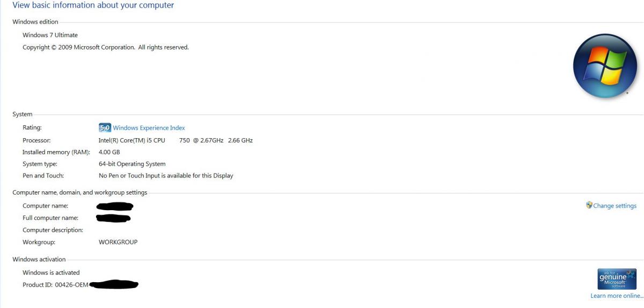Click the WORKGROUP value

click(118, 242)
